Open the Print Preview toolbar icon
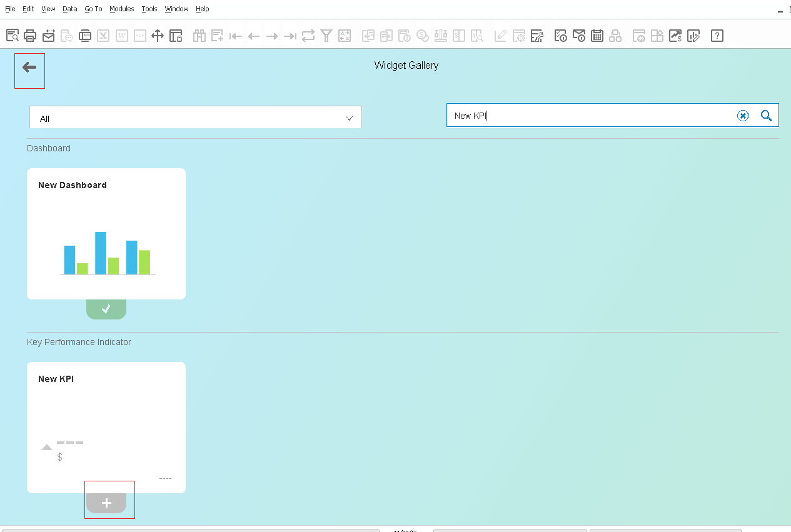Viewport: 791px width, 532px height. pos(12,36)
